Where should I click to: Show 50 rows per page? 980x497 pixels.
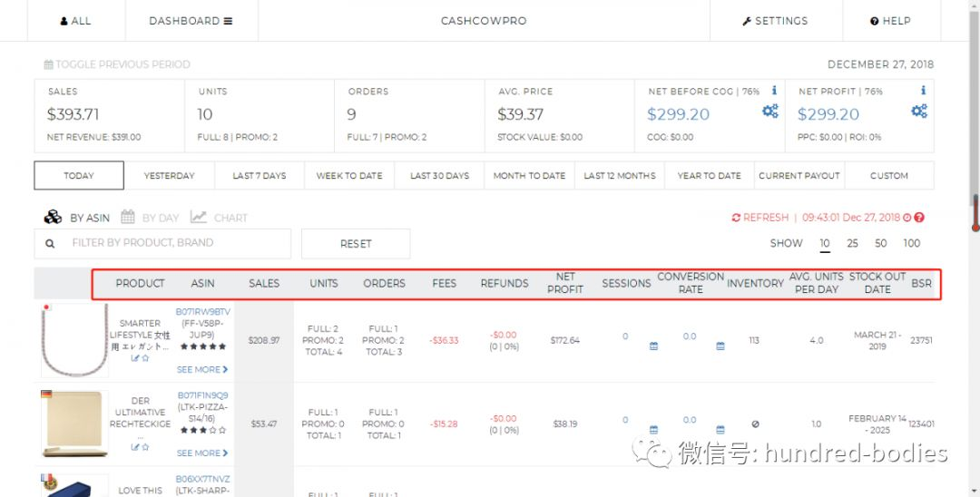point(880,243)
